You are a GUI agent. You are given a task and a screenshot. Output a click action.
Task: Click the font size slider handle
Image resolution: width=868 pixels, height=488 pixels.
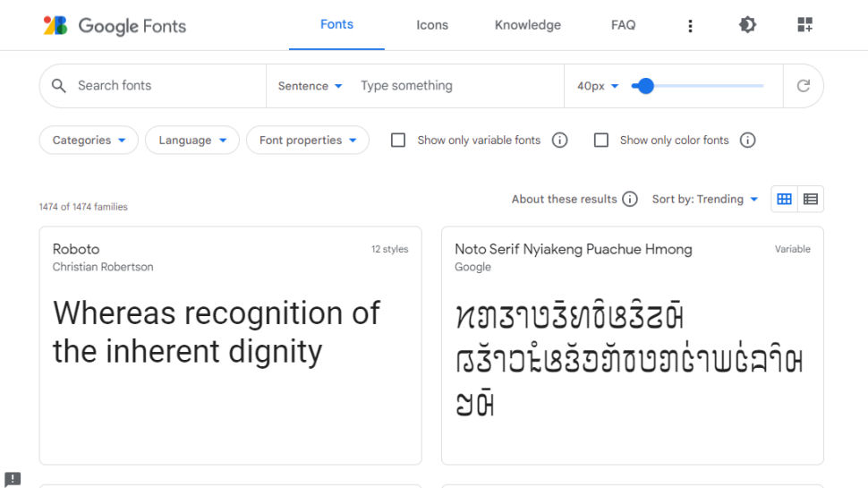[645, 86]
